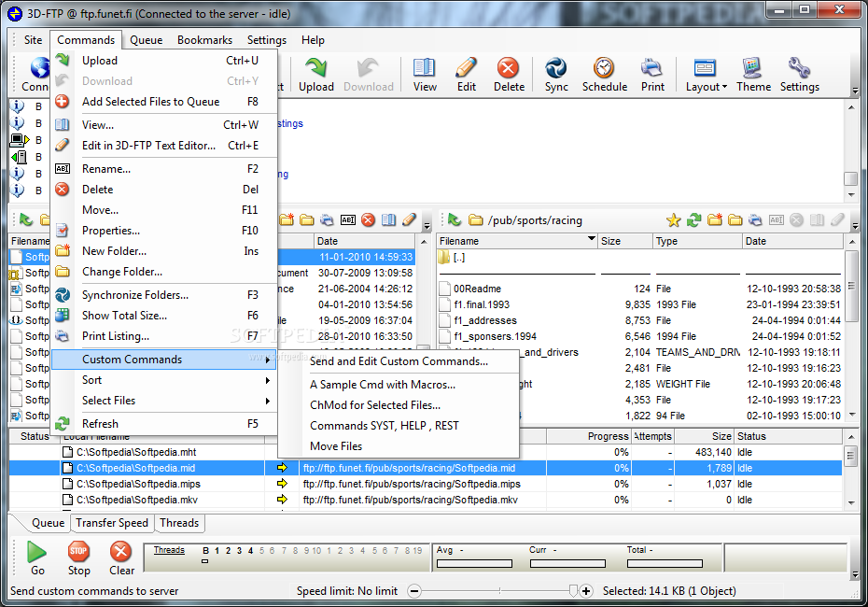Click the remote path /pub/sports/racing
The image size is (868, 607).
[x=535, y=220]
